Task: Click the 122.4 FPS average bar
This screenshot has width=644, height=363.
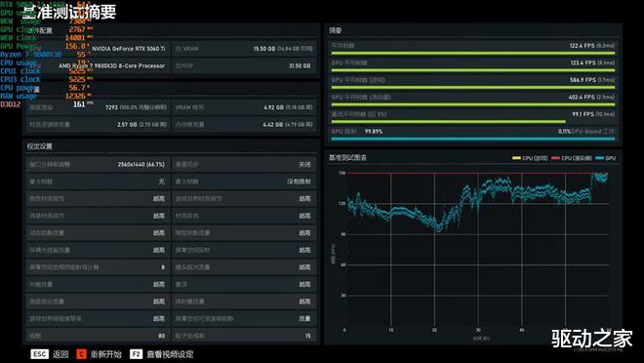Action: pos(472,53)
